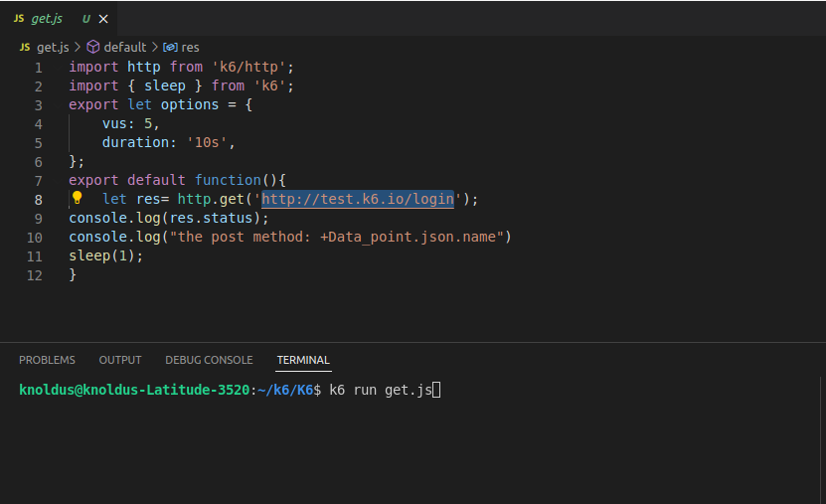
Task: Click the cube icon next to default
Action: [93, 47]
